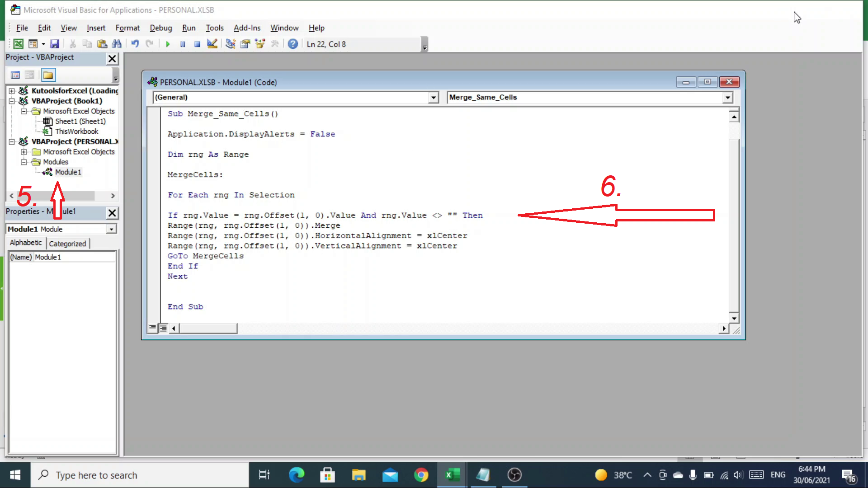Save PERSONAL.XLSB using the toolbar Save icon
This screenshot has width=868, height=488.
(x=55, y=44)
